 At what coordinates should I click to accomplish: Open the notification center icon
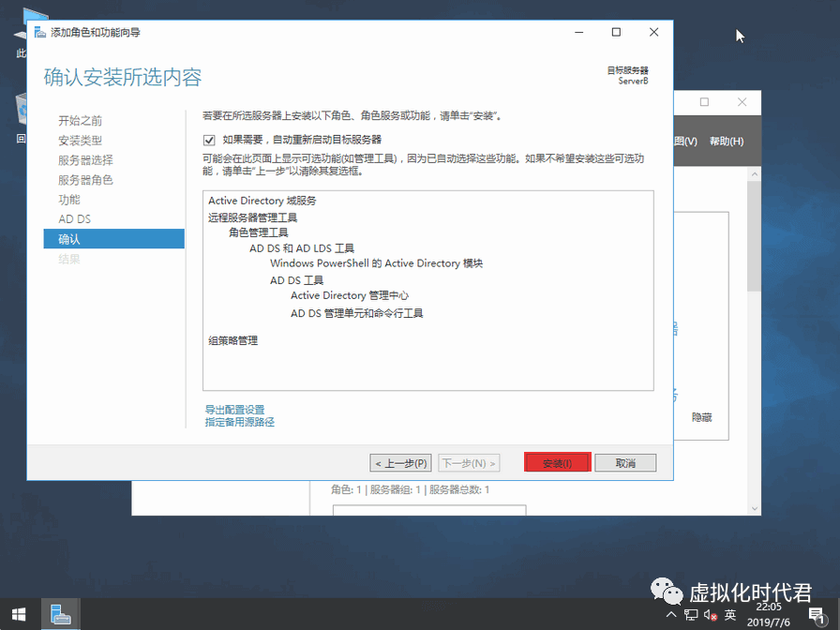[817, 615]
